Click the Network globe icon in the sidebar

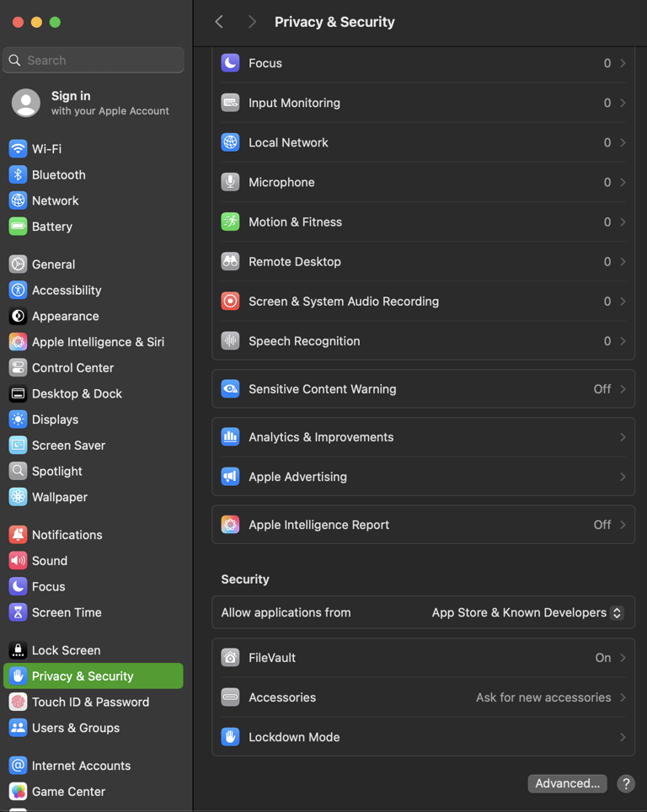click(x=19, y=200)
